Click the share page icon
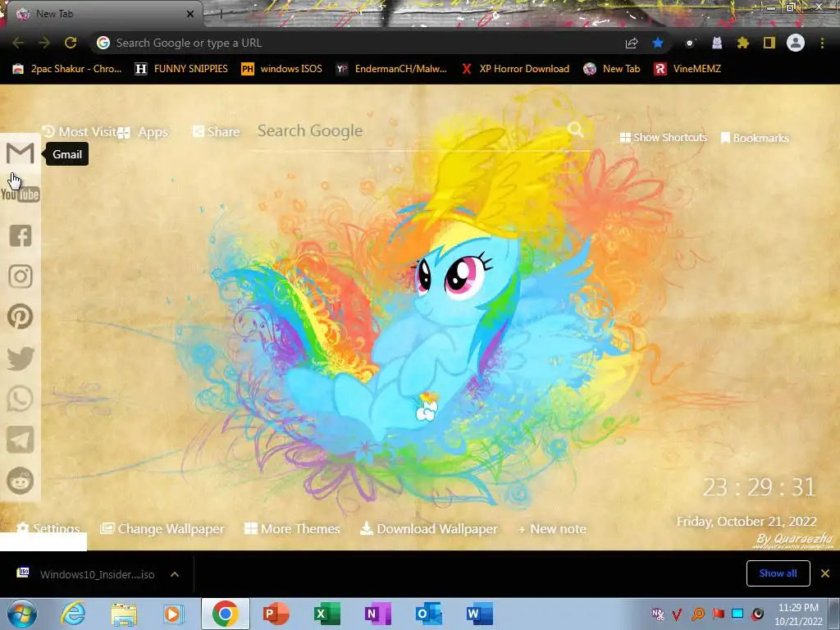Image resolution: width=840 pixels, height=630 pixels. (632, 43)
